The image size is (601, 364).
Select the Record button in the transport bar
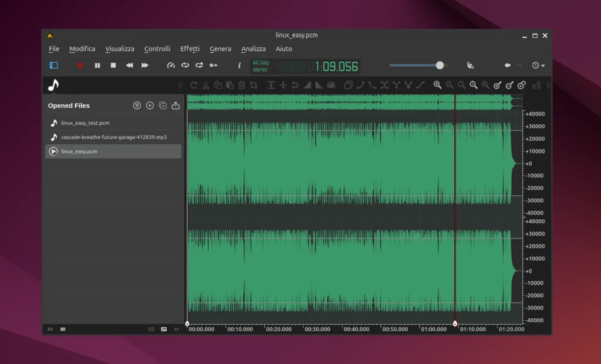pyautogui.click(x=80, y=65)
